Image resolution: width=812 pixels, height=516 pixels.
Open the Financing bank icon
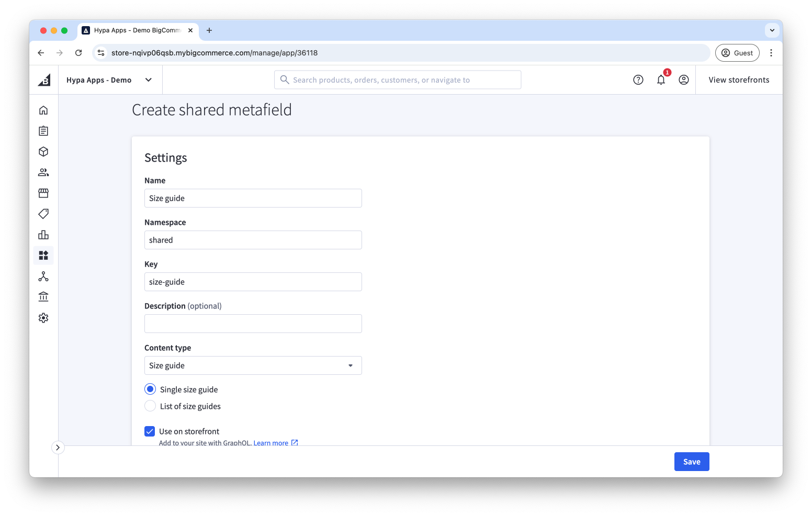[43, 297]
